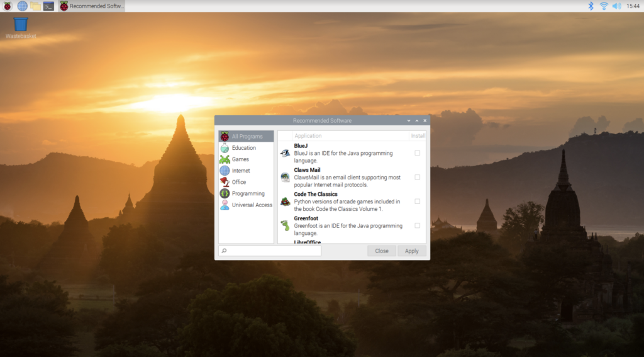This screenshot has height=357, width=644.
Task: Choose the Universal Access category
Action: click(252, 205)
